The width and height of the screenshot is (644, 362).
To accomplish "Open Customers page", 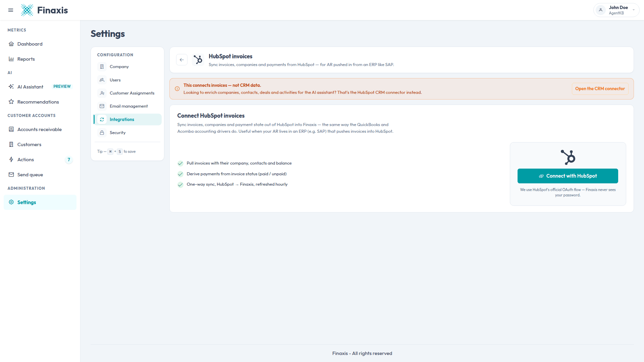I will click(x=40, y=144).
